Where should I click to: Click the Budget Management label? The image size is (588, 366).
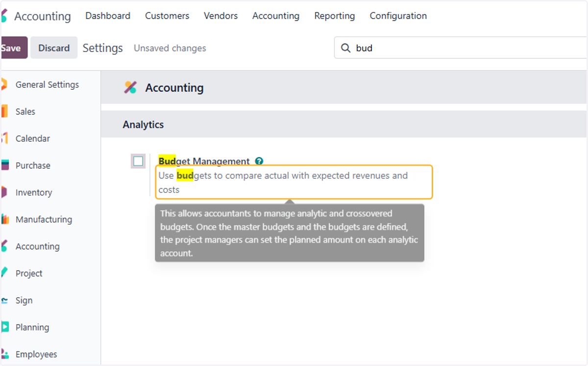pos(204,161)
